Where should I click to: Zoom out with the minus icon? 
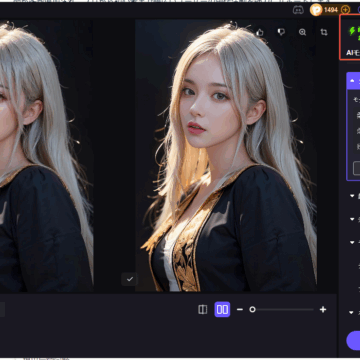240,309
